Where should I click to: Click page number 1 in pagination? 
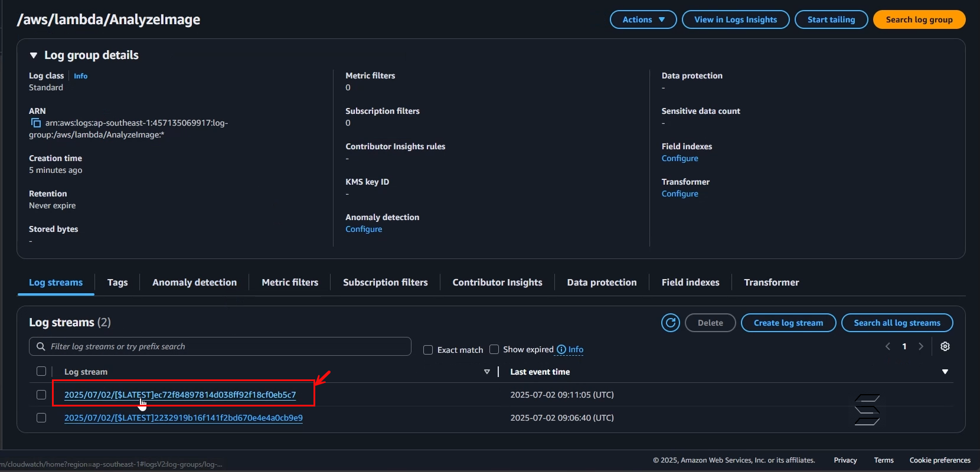(904, 346)
